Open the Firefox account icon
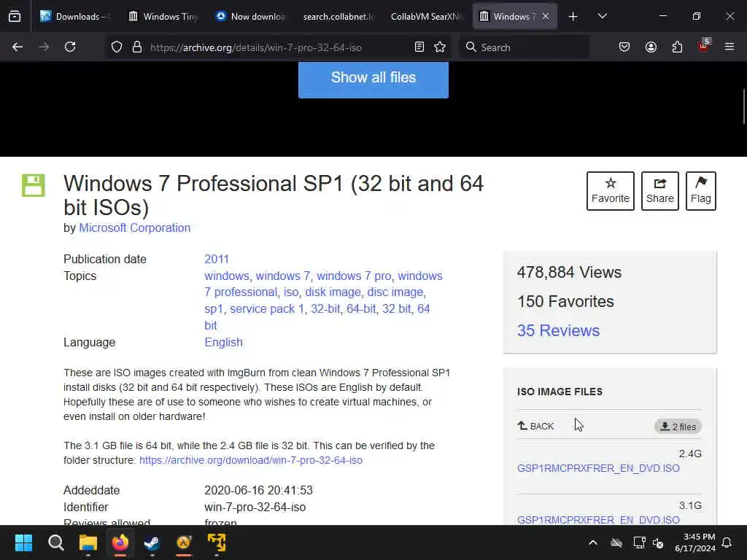The image size is (747, 560). pyautogui.click(x=651, y=47)
